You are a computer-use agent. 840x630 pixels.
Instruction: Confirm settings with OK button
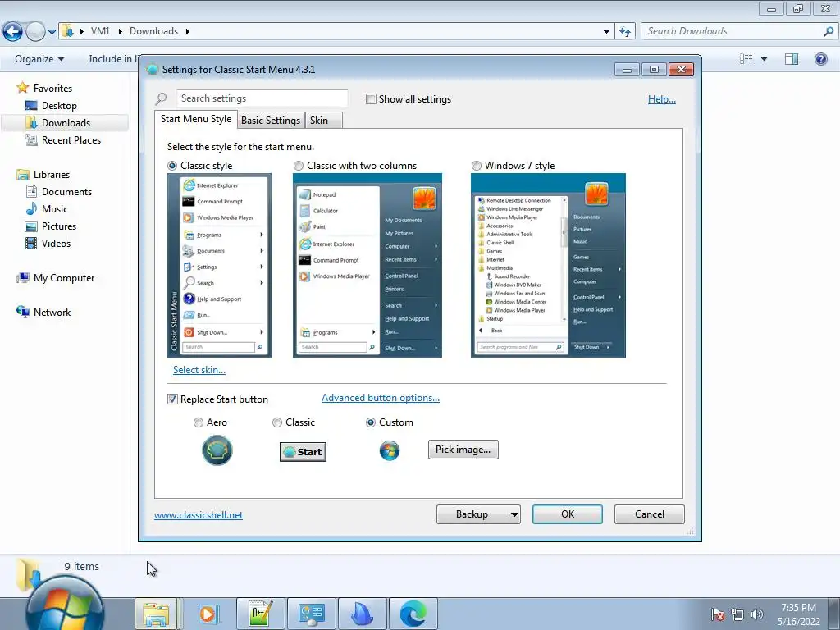568,514
